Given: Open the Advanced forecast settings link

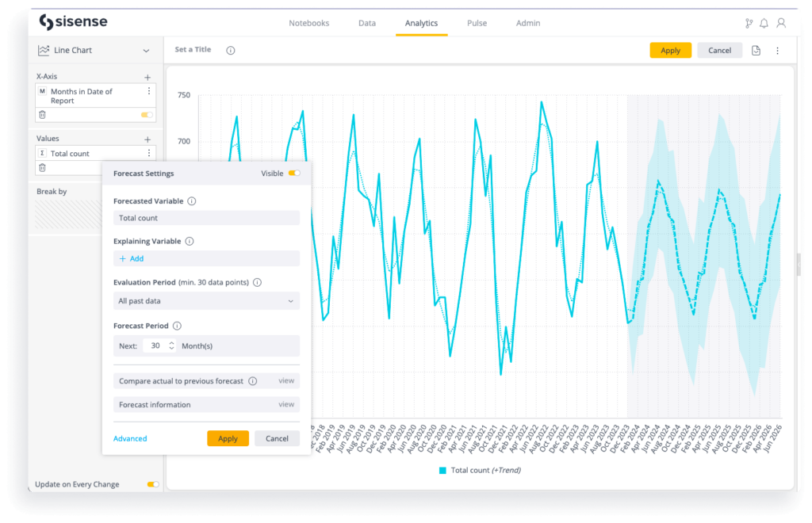Looking at the screenshot, I should 130,438.
